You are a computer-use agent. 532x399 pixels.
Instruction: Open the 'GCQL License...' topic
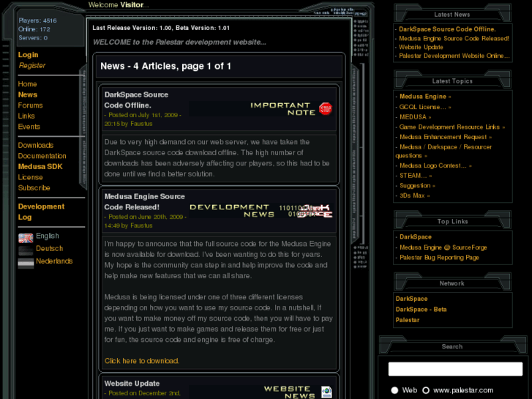(425, 107)
